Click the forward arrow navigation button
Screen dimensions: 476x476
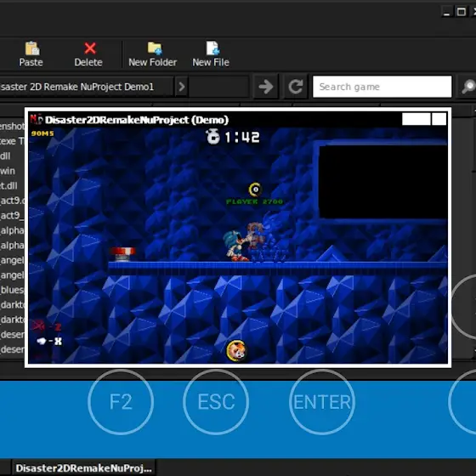[266, 87]
